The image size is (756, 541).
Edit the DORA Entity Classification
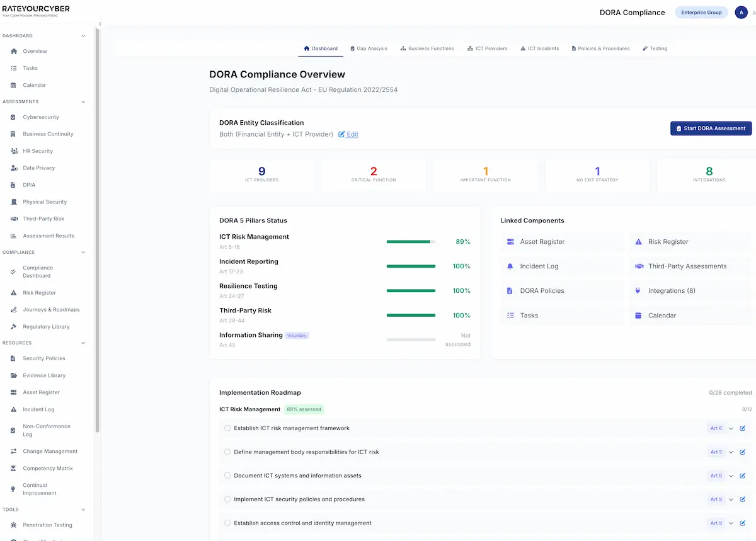click(348, 134)
